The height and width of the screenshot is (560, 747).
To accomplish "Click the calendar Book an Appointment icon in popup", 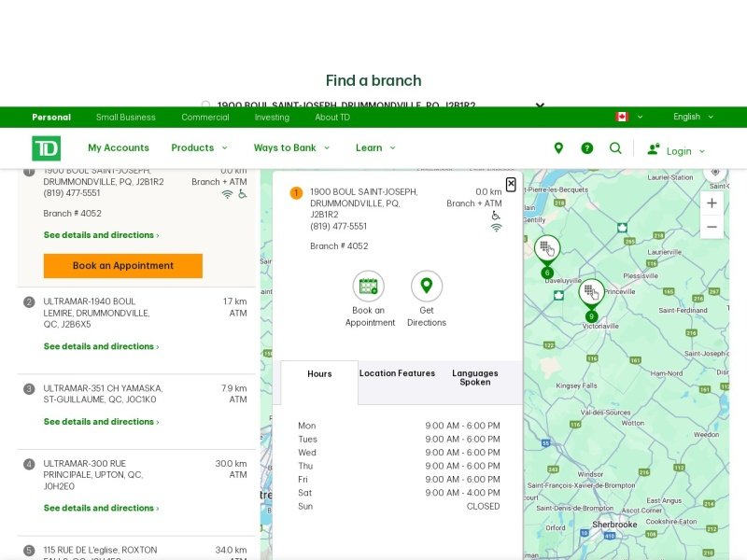I will 368,287.
